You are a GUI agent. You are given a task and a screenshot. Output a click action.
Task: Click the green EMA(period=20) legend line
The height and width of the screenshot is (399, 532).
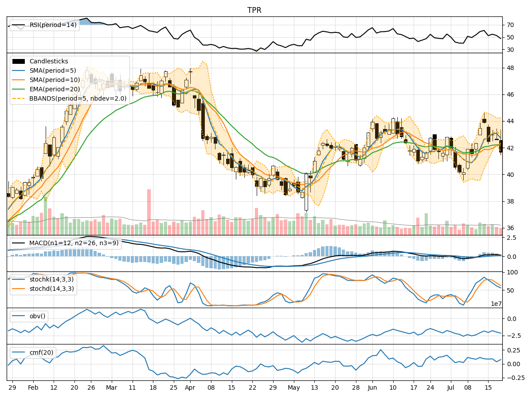click(x=19, y=89)
